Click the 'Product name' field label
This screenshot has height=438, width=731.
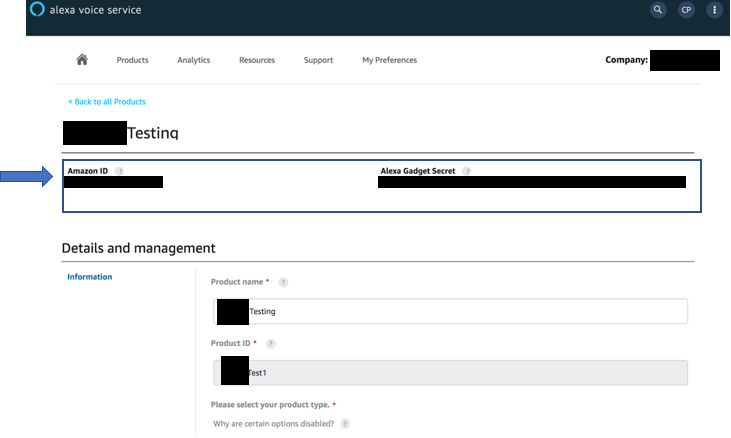(x=237, y=282)
